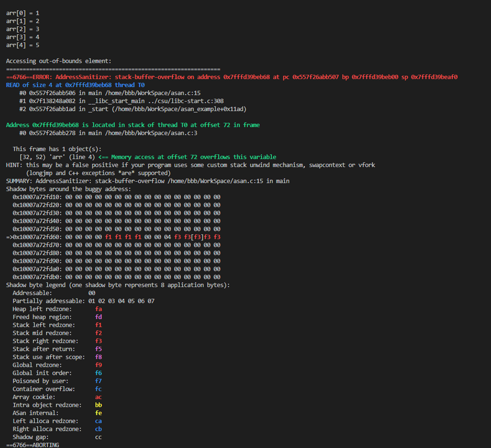Click the 'ca' Left alloca redzone value
Viewport: 491px width, 448px height.
pyautogui.click(x=98, y=421)
